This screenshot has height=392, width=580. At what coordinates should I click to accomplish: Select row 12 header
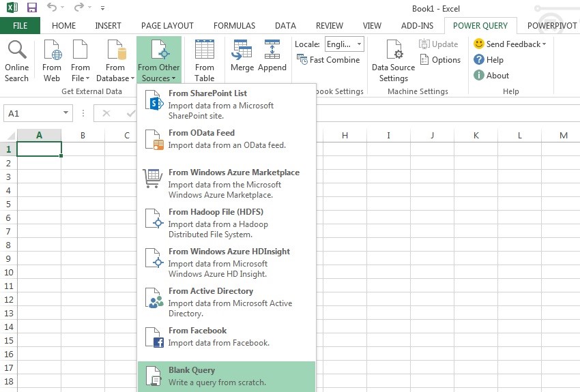click(x=8, y=300)
